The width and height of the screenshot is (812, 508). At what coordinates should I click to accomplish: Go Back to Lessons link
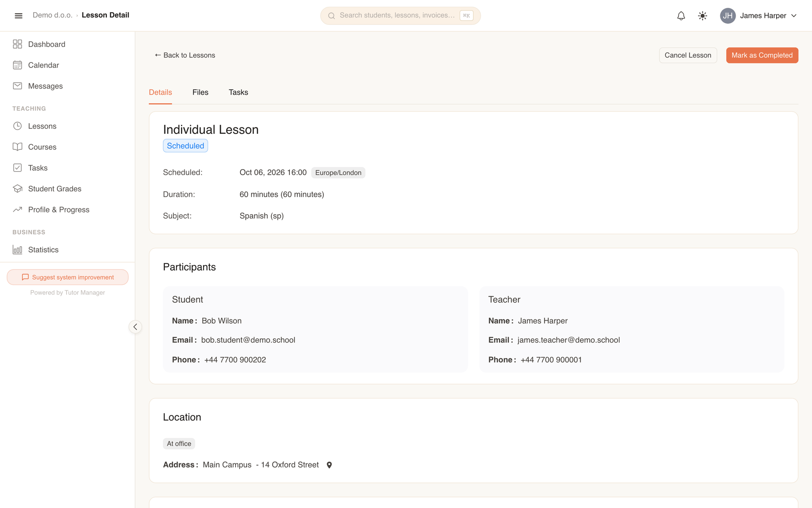pyautogui.click(x=185, y=55)
